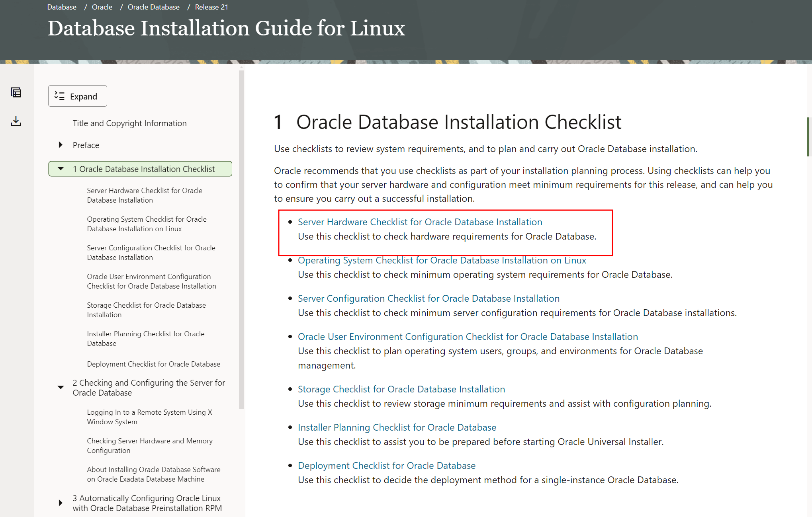
Task: Click the Expand button in sidebar
Action: [78, 96]
